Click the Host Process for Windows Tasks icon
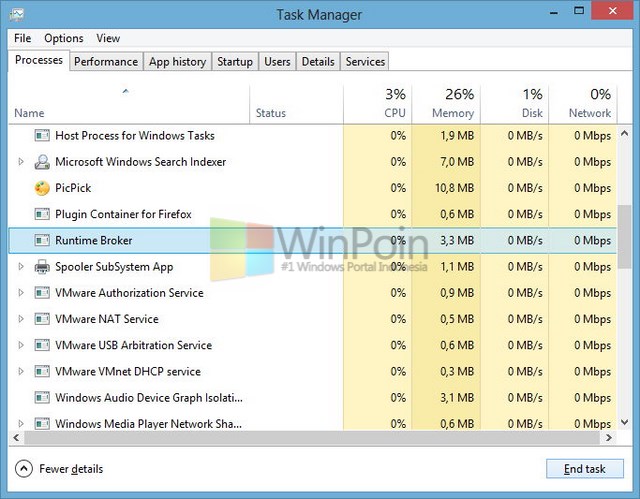This screenshot has height=499, width=640. (42, 135)
